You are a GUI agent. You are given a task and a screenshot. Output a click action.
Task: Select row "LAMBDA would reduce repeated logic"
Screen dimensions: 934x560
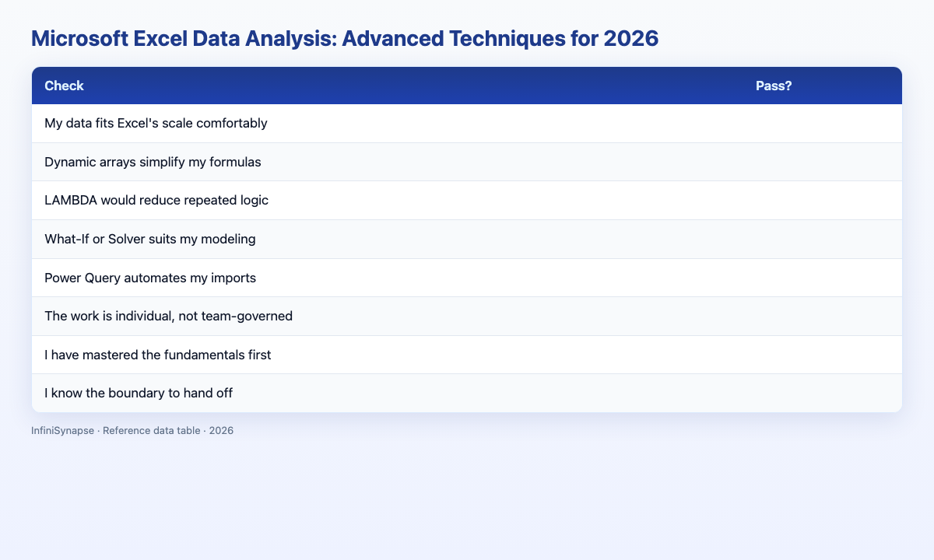(467, 201)
